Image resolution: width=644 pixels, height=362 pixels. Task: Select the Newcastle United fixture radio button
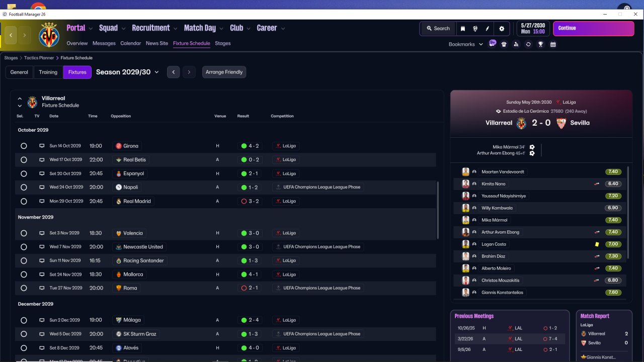[24, 247]
